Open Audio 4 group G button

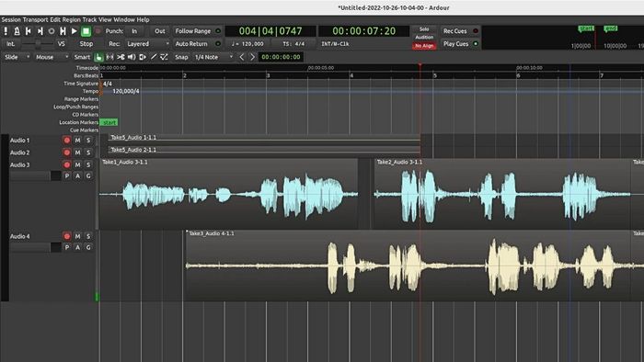88,247
